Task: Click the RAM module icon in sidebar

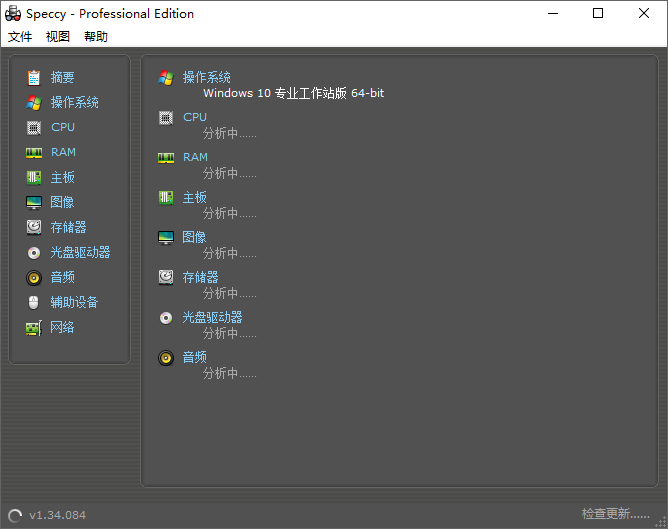Action: pos(34,153)
